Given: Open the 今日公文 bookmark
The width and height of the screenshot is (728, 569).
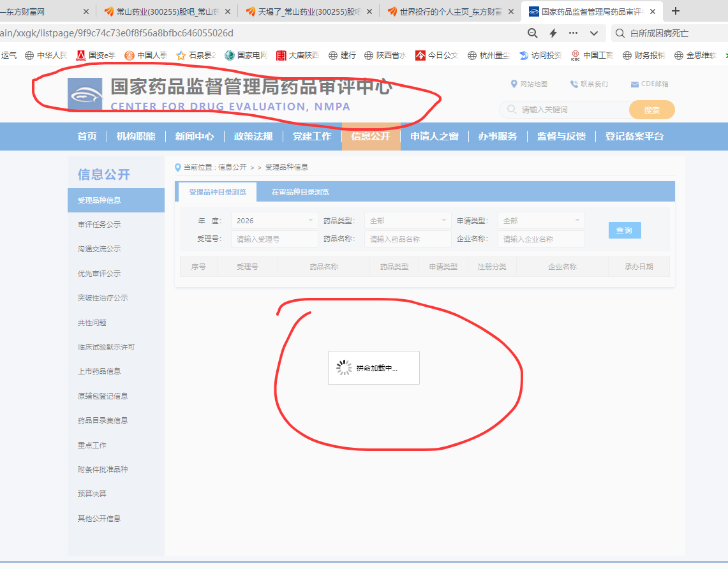Looking at the screenshot, I should tap(437, 55).
